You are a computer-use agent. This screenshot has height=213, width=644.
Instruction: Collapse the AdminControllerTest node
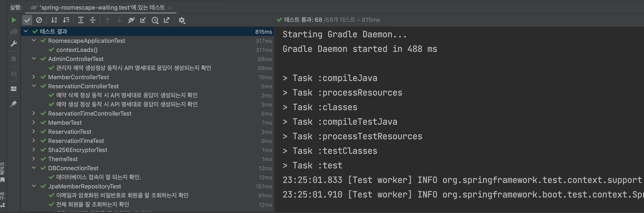pyautogui.click(x=34, y=59)
